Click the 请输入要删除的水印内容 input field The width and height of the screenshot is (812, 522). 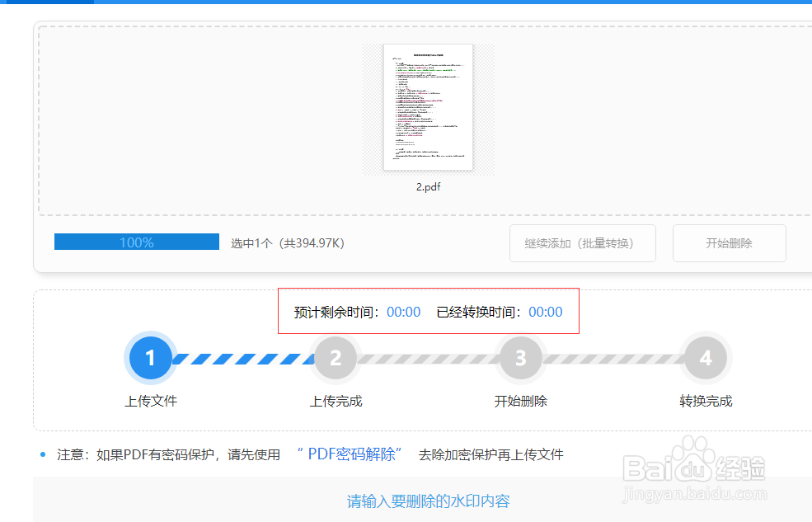click(x=429, y=501)
